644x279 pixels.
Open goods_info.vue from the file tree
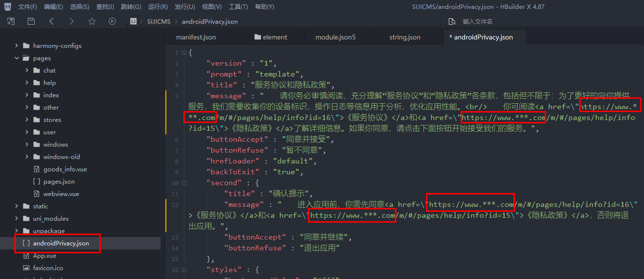tap(65, 169)
